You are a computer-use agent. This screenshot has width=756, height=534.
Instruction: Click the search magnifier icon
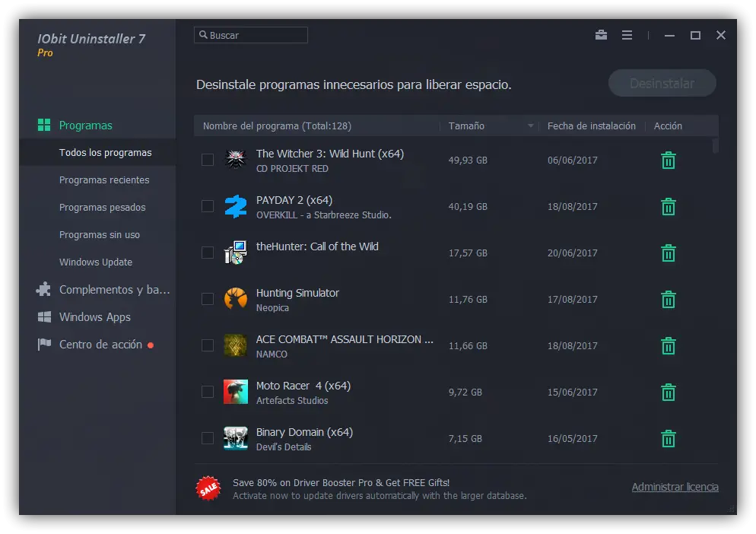click(x=203, y=35)
